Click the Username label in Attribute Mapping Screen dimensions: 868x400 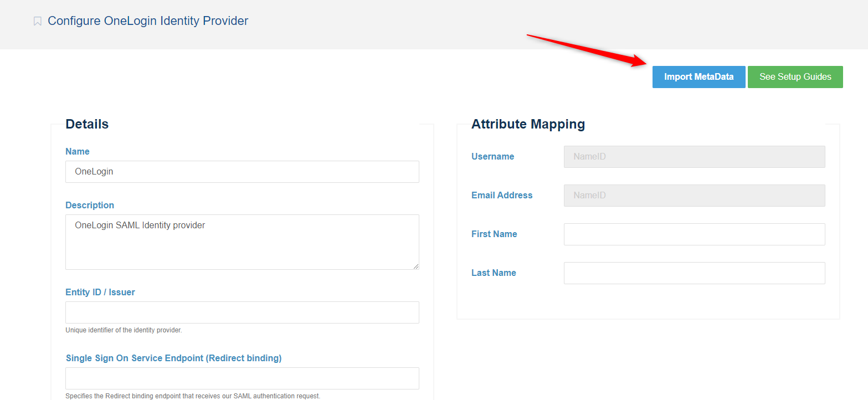(492, 156)
